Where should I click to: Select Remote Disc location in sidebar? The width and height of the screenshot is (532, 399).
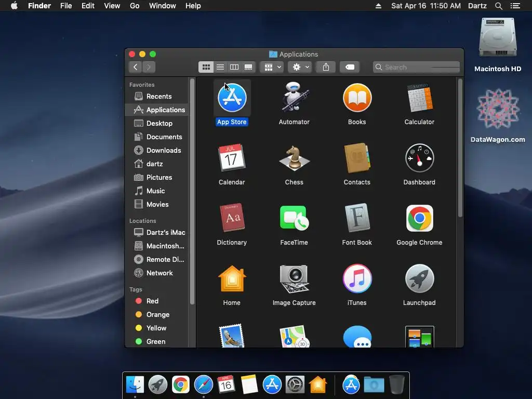(156, 260)
